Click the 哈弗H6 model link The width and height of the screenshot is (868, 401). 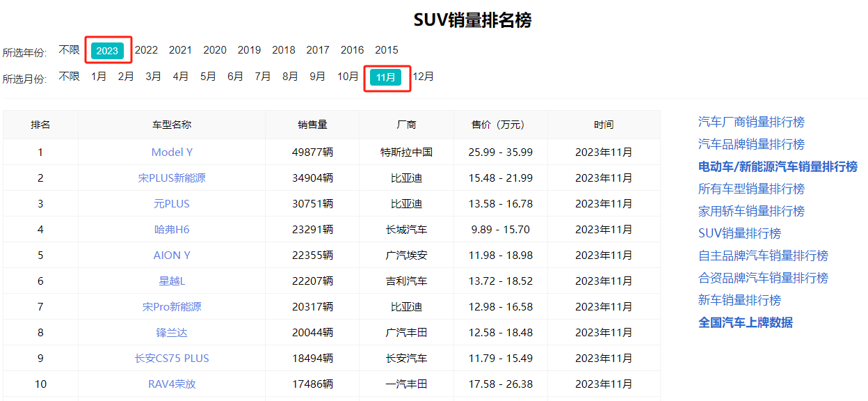coord(171,229)
